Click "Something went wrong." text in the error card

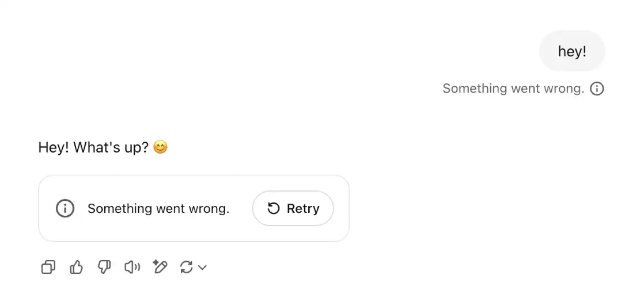tap(158, 208)
